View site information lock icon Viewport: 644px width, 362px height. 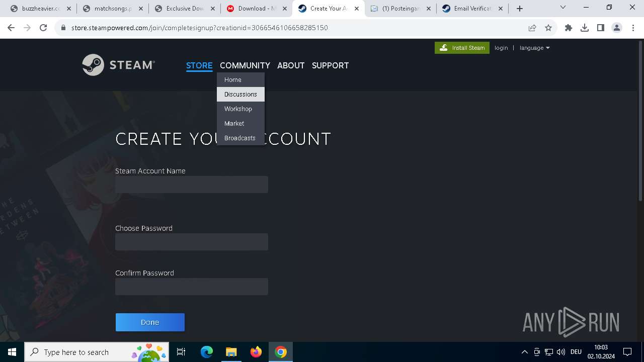tap(63, 28)
